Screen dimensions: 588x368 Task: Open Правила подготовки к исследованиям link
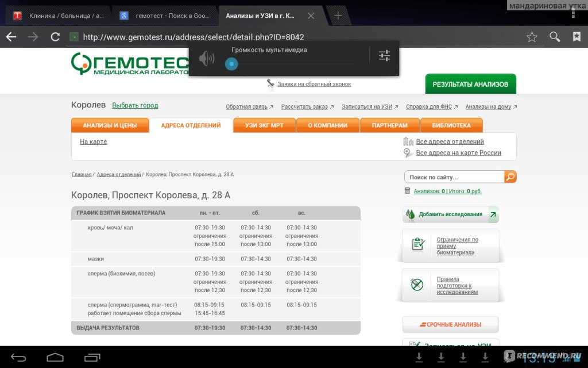point(457,285)
